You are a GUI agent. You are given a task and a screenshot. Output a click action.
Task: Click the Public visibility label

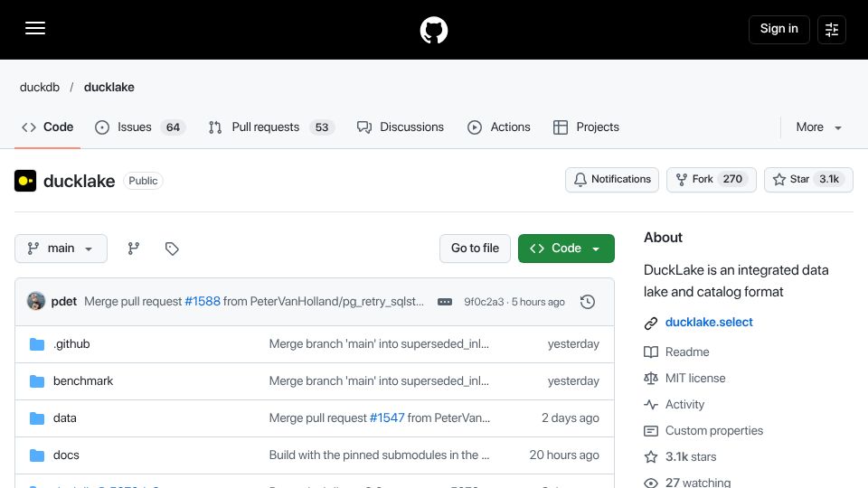click(x=143, y=181)
